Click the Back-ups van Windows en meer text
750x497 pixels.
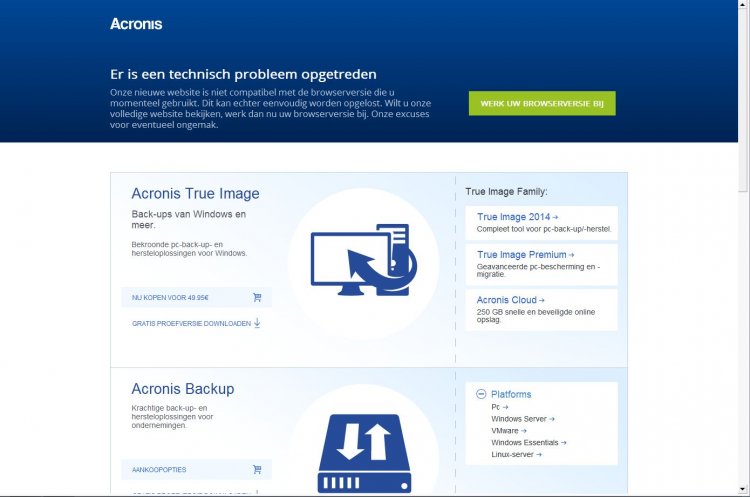[188, 220]
